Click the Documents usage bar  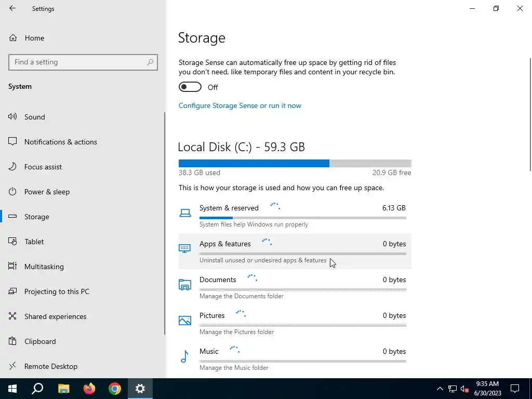[303, 289]
